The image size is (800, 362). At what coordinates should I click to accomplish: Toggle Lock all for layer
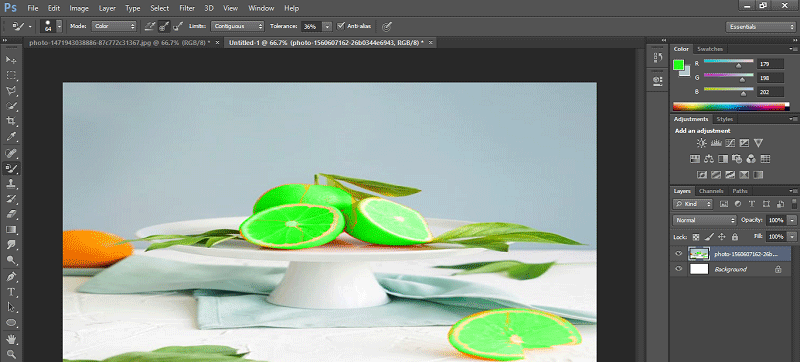[735, 237]
